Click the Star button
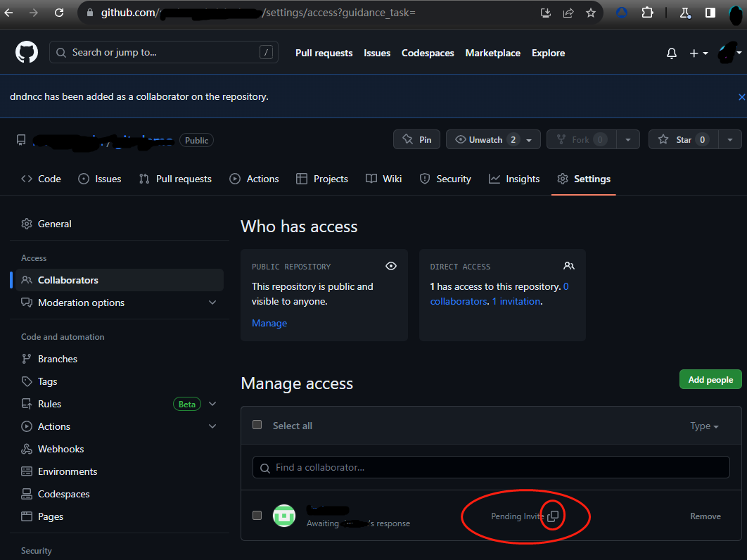The width and height of the screenshot is (747, 560). tap(684, 139)
